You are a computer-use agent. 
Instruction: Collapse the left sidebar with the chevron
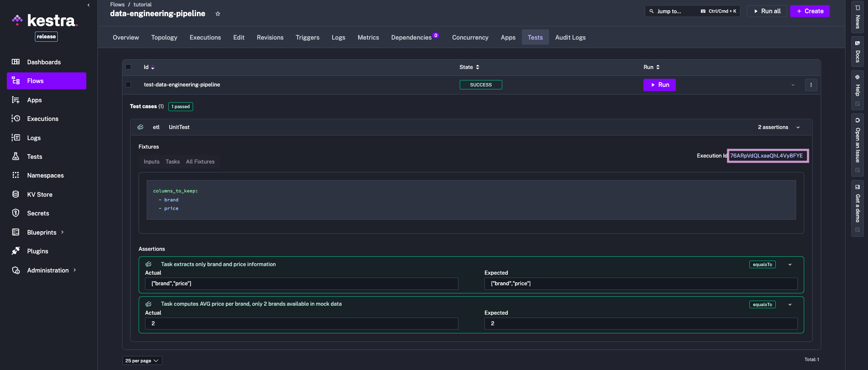pos(88,5)
